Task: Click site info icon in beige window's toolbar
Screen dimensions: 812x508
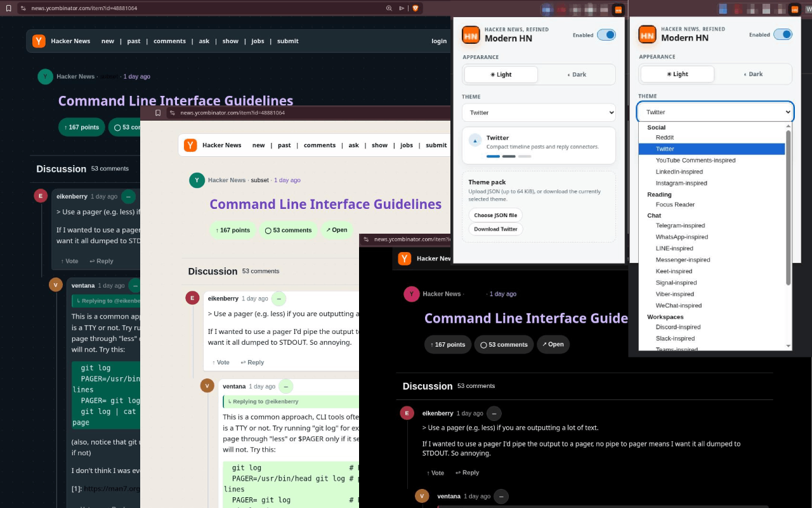Action: click(x=172, y=113)
